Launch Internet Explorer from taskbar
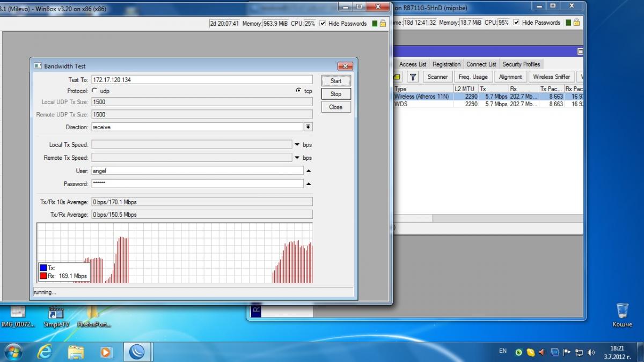 [45, 352]
